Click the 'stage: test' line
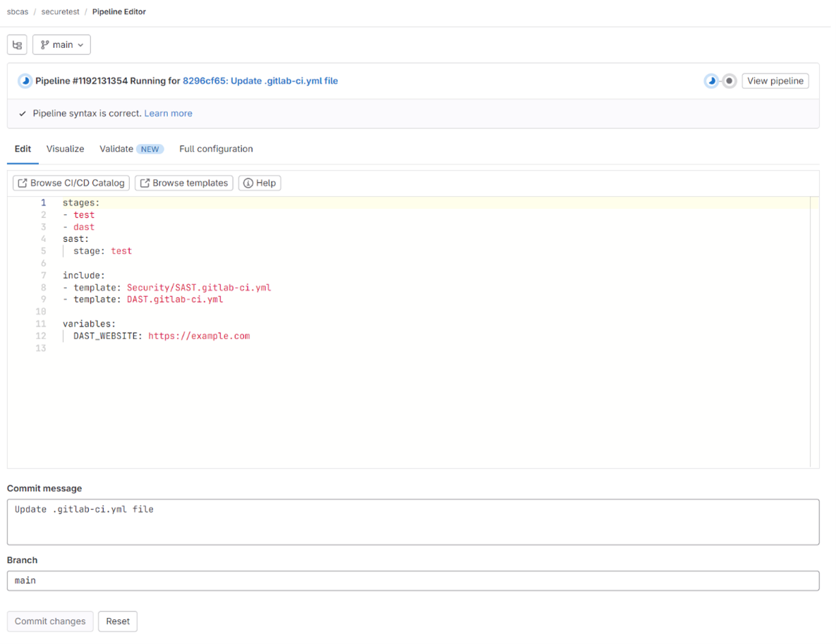Image resolution: width=836 pixels, height=644 pixels. (102, 251)
